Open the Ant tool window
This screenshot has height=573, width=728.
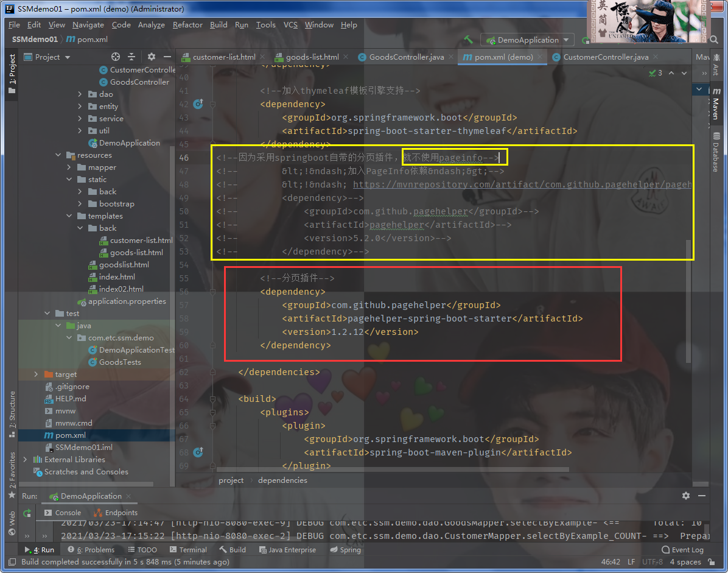(x=716, y=64)
